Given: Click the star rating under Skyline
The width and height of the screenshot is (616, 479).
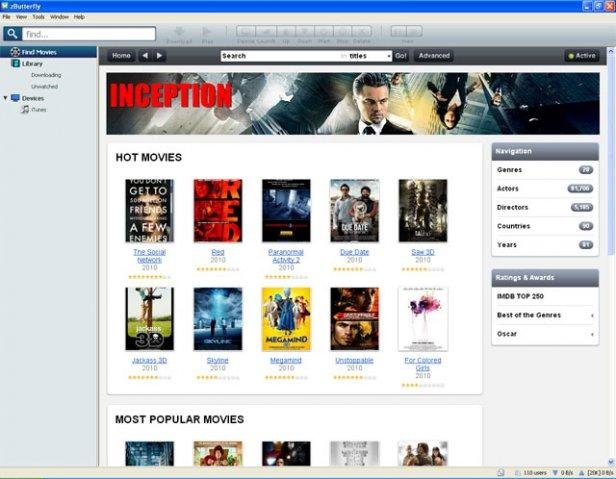Looking at the screenshot, I should click(x=218, y=378).
